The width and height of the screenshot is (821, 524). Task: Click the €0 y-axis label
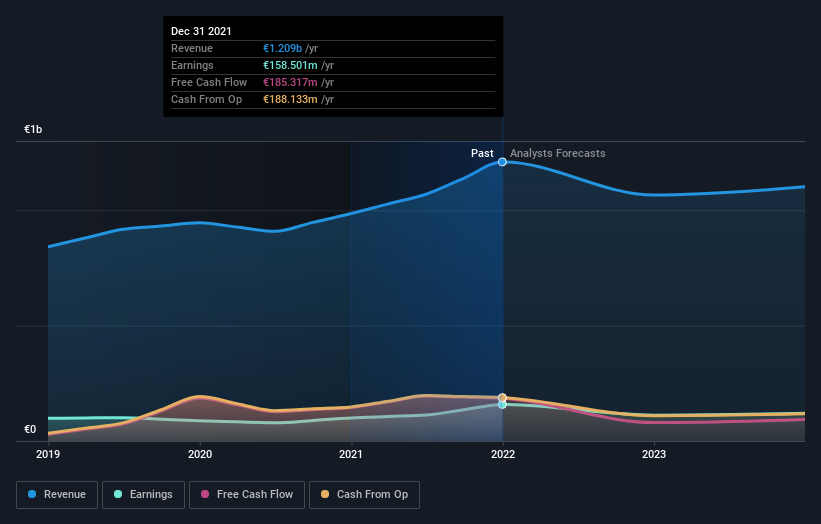pyautogui.click(x=30, y=429)
